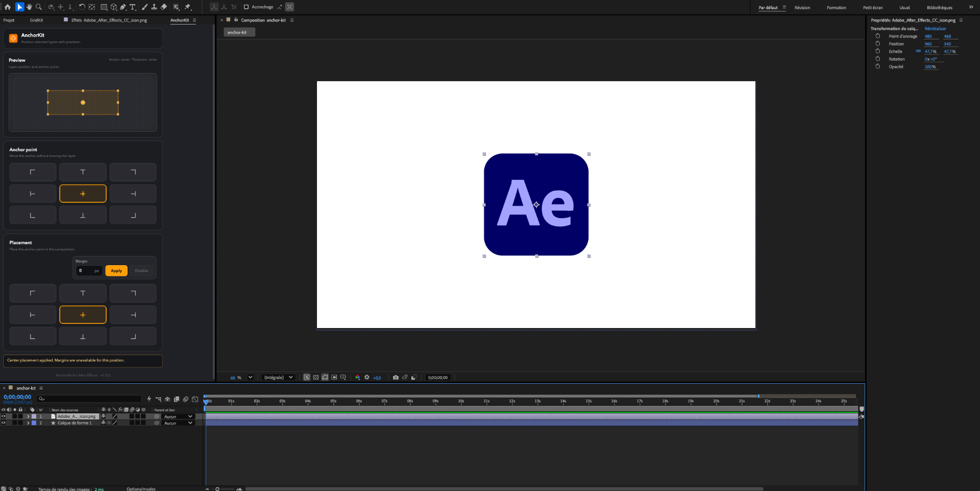Expand the Adobe_A..._icon.png layer properties
This screenshot has width=980, height=491.
tap(28, 416)
